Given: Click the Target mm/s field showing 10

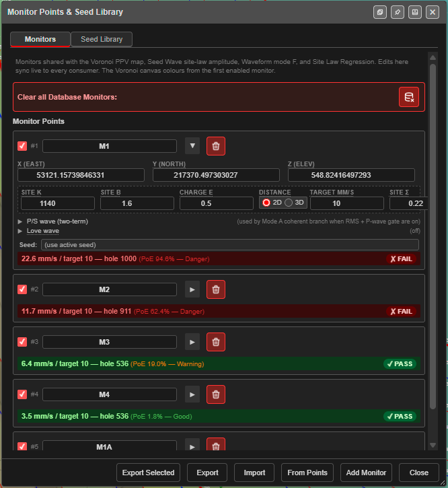Looking at the screenshot, I should [347, 203].
